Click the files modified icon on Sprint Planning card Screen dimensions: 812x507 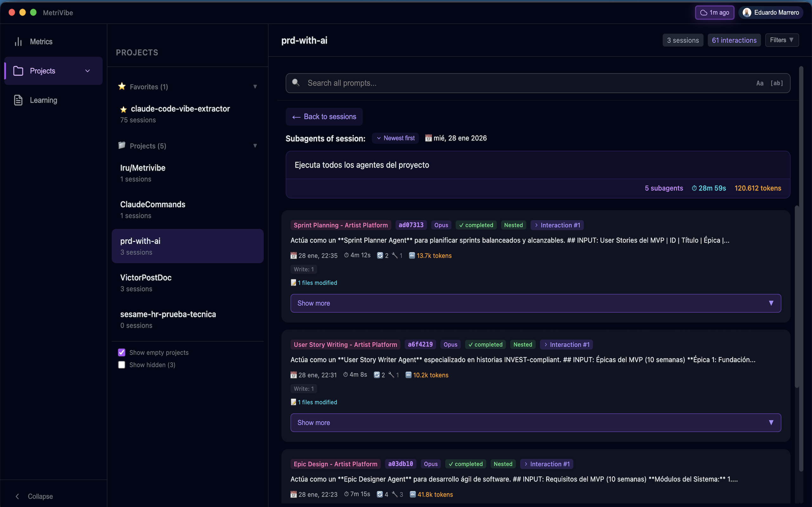[x=293, y=282]
